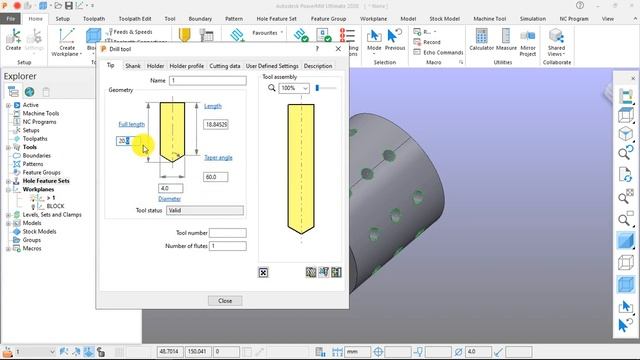This screenshot has width=640, height=360.
Task: Click the Number of flutes field
Action: pyautogui.click(x=228, y=246)
